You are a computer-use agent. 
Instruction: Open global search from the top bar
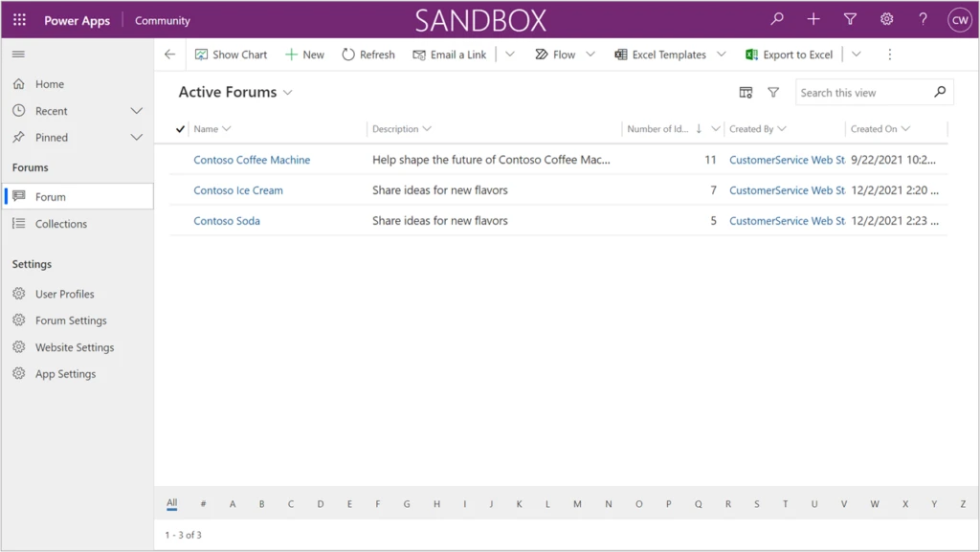click(776, 19)
